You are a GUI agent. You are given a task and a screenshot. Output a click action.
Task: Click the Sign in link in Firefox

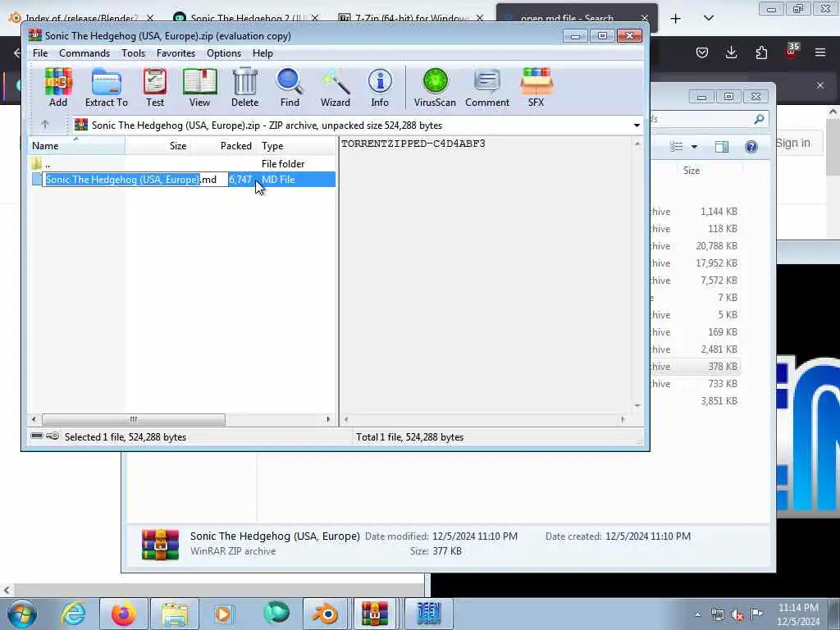point(793,143)
